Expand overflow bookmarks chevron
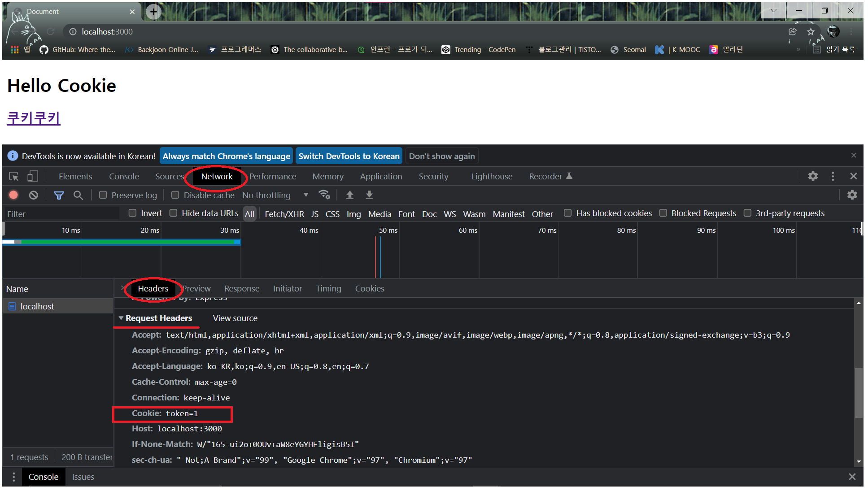Screen dimensions: 868x491 click(x=798, y=49)
